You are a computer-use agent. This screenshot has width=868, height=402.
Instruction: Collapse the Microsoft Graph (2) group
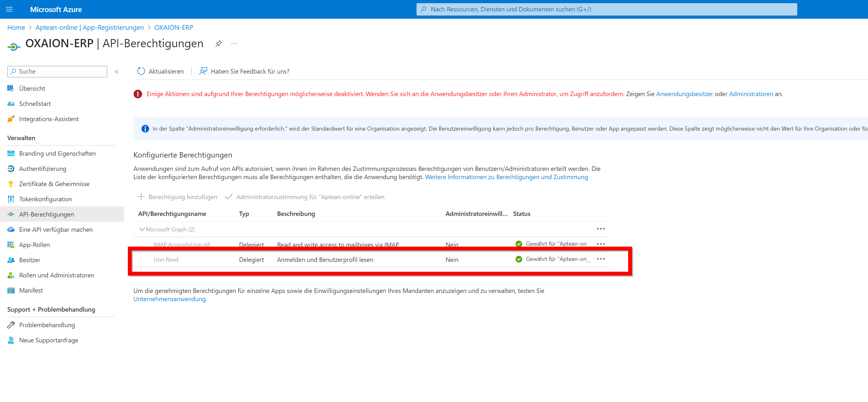pos(142,229)
